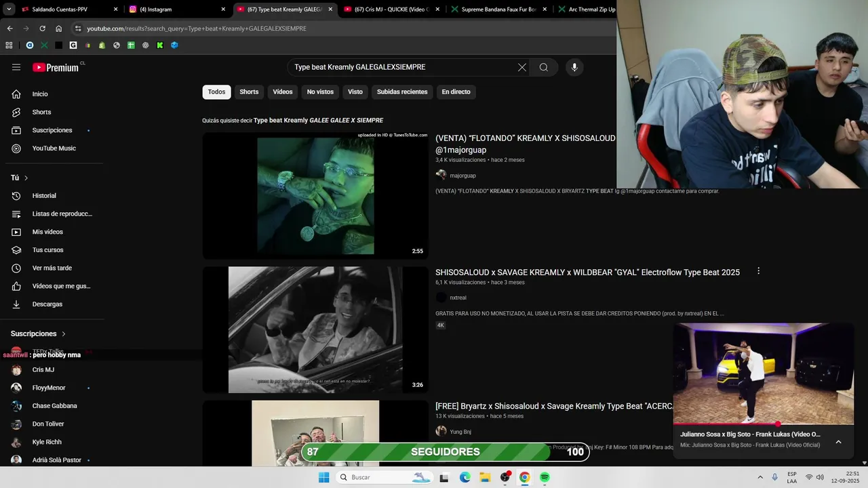The width and height of the screenshot is (868, 488).
Task: Open more options for GYAL Electroflow video
Action: click(x=758, y=271)
